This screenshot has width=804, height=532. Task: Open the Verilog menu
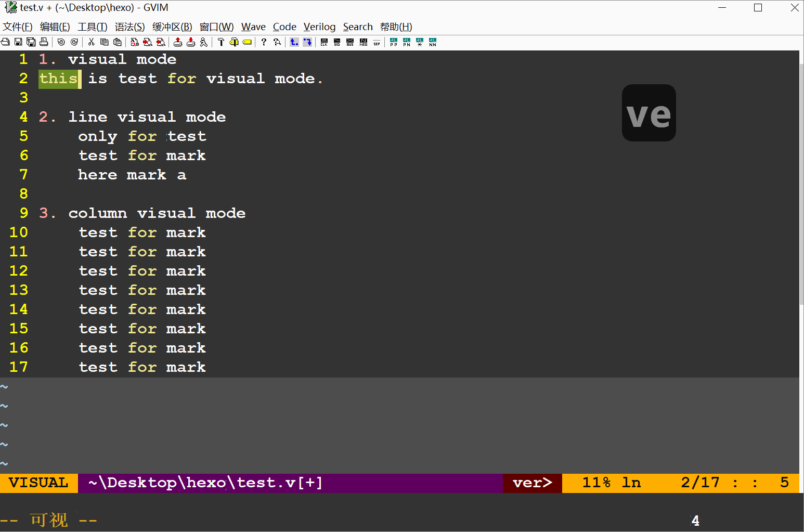click(x=319, y=27)
